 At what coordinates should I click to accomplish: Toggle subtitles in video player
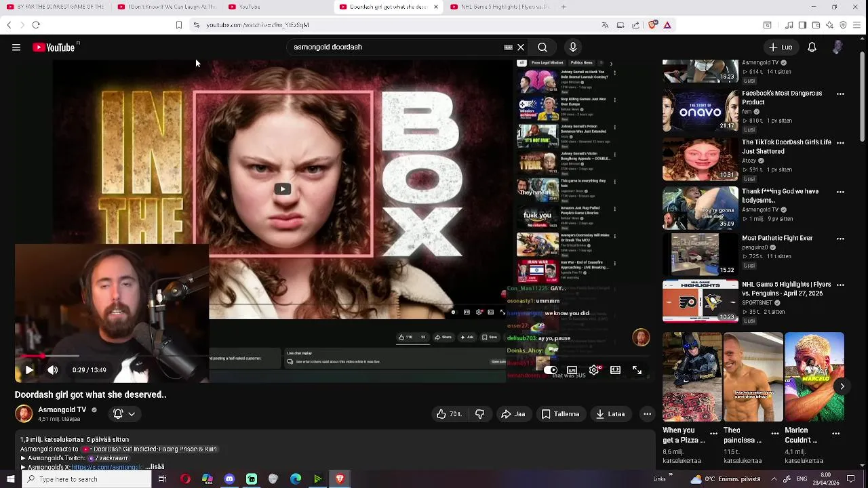[572, 370]
